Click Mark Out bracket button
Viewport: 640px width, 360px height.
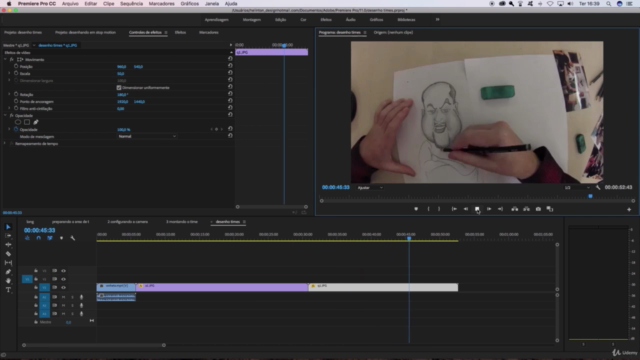tap(439, 209)
